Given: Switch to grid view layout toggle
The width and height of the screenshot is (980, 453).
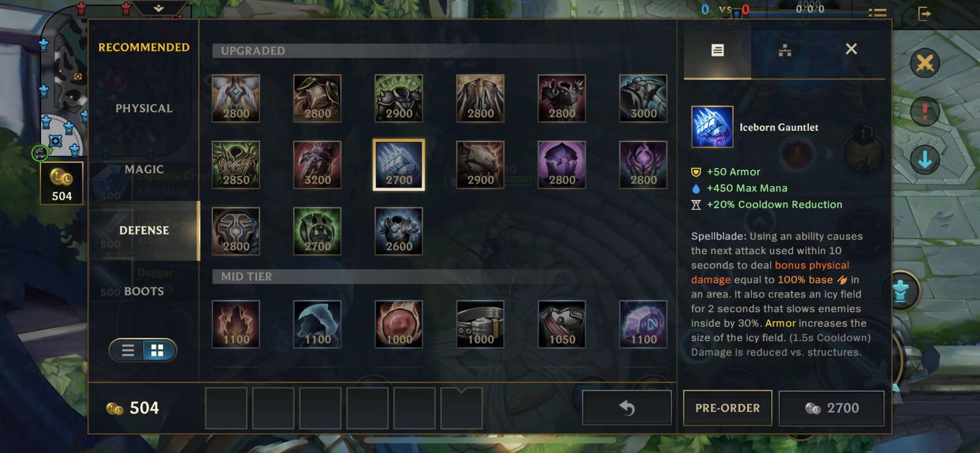Looking at the screenshot, I should (158, 350).
